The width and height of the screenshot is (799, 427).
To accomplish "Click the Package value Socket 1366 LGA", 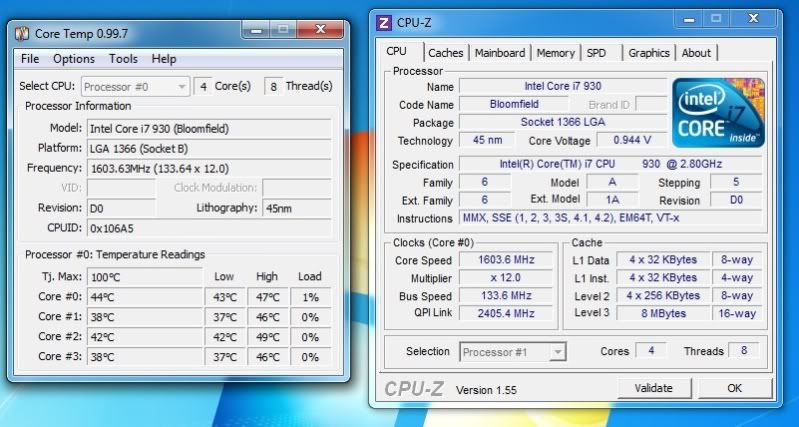I will pos(563,122).
